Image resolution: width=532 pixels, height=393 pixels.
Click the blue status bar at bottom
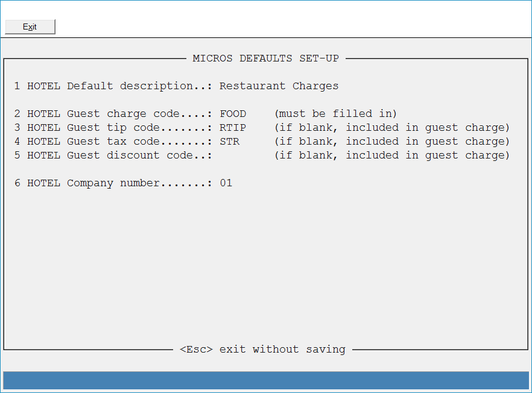266,380
